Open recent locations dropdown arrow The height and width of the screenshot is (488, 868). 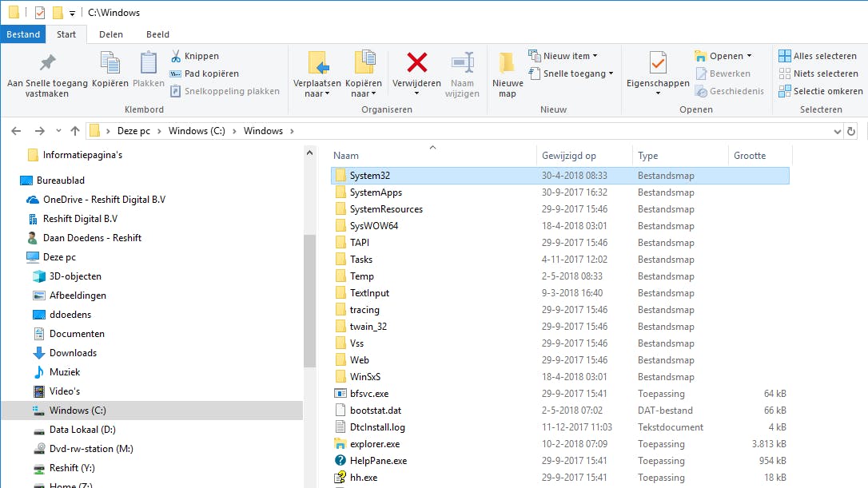(x=58, y=131)
